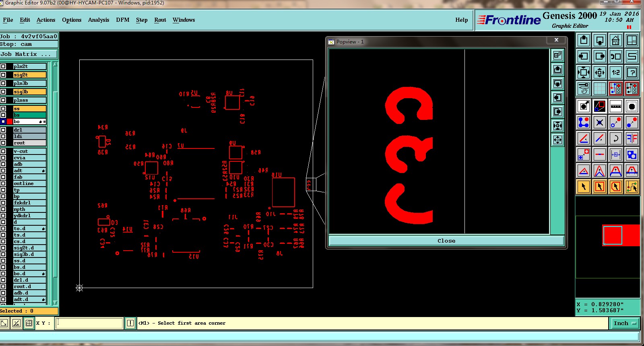The width and height of the screenshot is (644, 346).
Task: Select the outline layer name
Action: [30, 183]
